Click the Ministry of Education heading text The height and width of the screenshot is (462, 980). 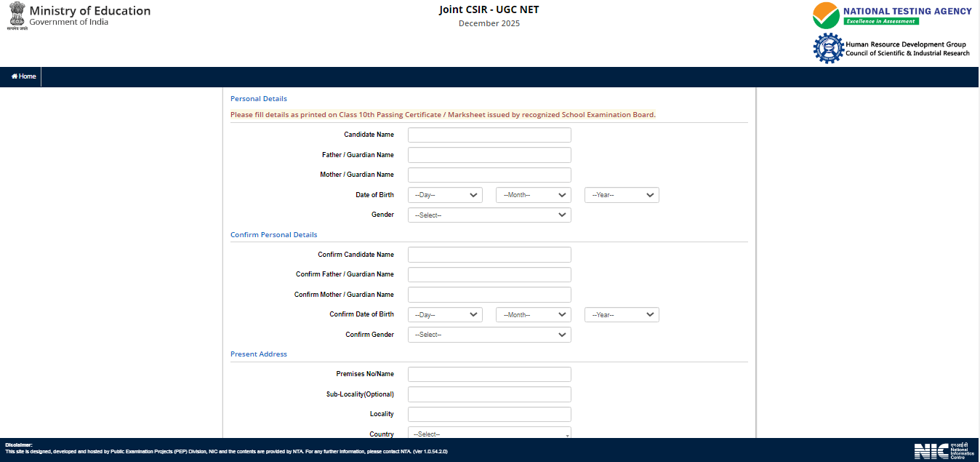coord(90,11)
